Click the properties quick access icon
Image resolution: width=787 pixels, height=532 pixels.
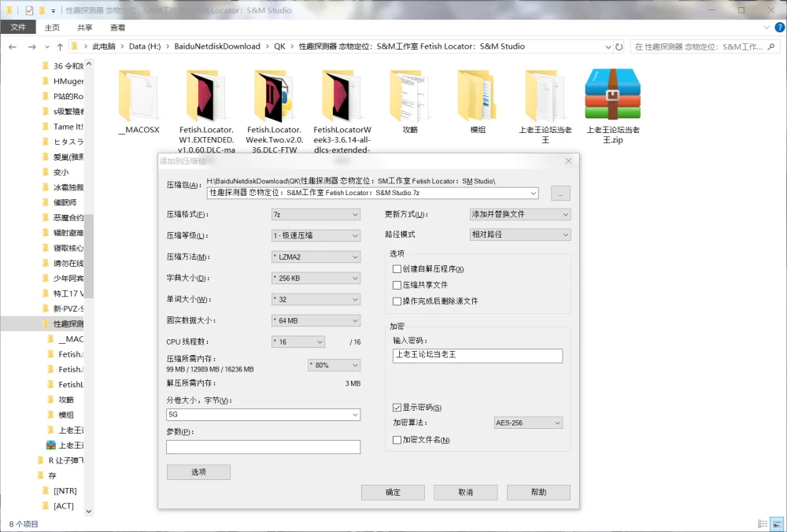pos(29,10)
